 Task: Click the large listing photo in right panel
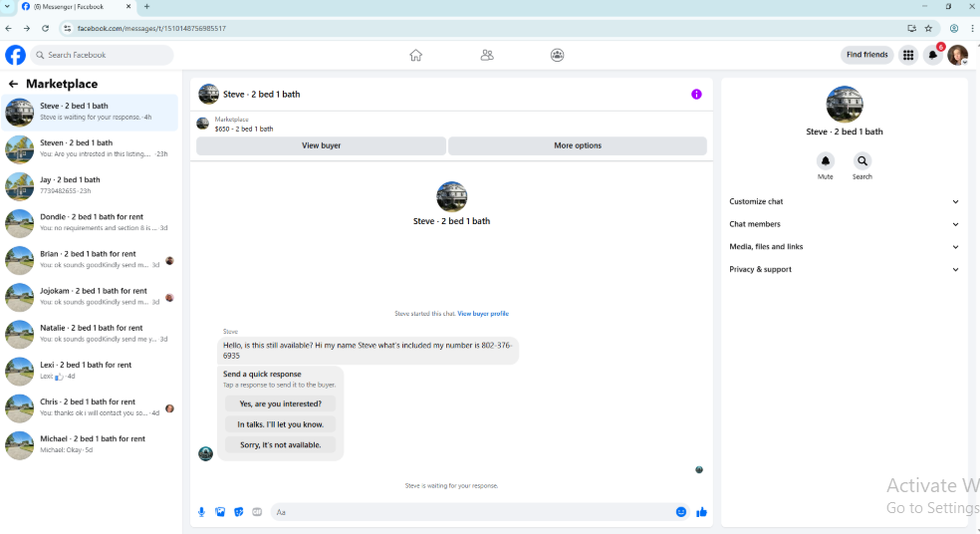click(x=845, y=104)
